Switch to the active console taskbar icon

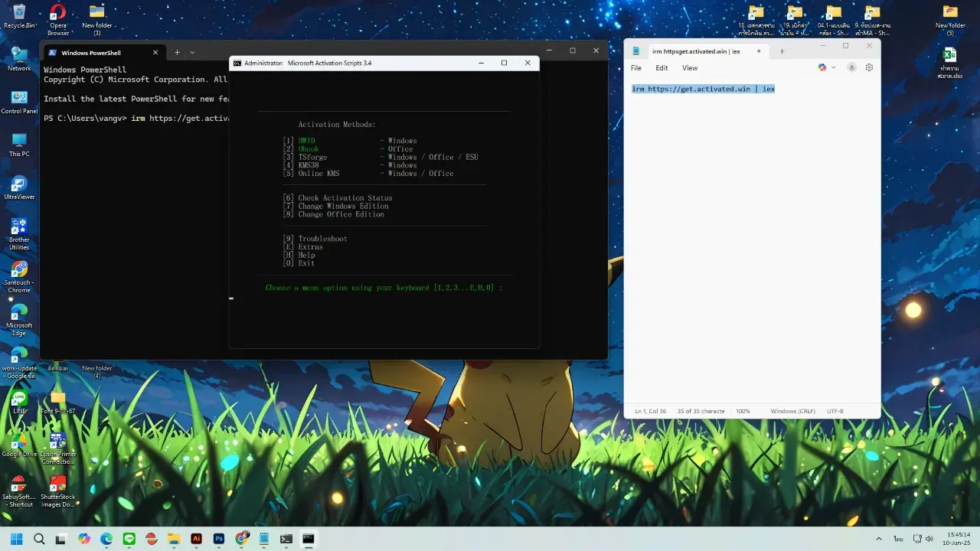[309, 539]
